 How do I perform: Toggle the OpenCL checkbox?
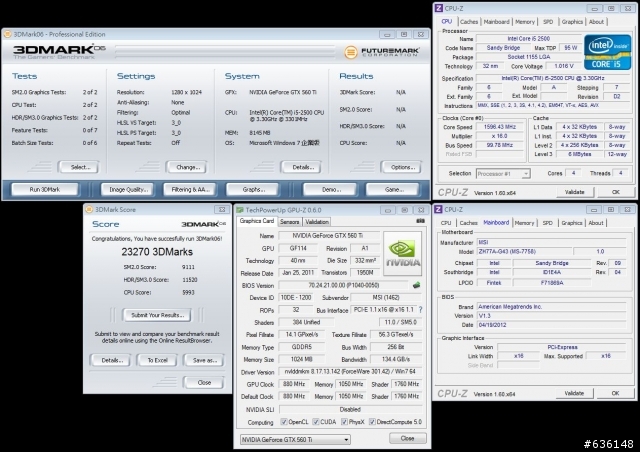284,422
